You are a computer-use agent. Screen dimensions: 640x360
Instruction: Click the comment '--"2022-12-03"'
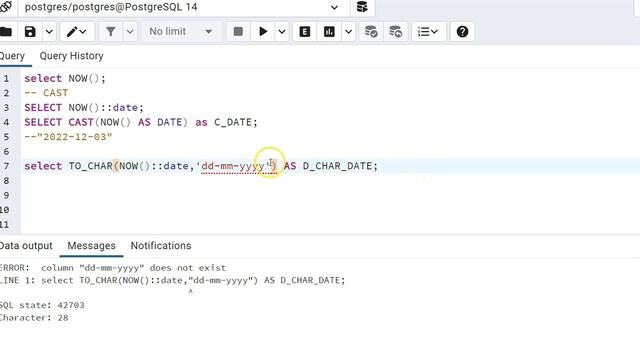point(68,137)
